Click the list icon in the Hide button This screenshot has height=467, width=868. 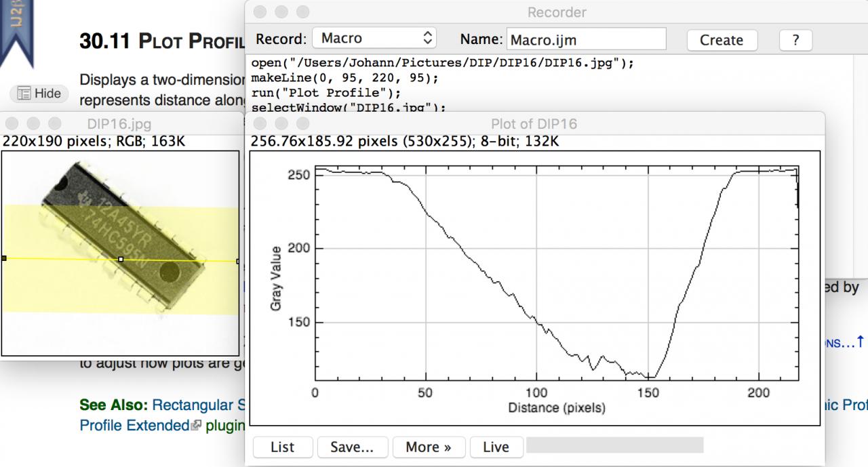tap(24, 94)
